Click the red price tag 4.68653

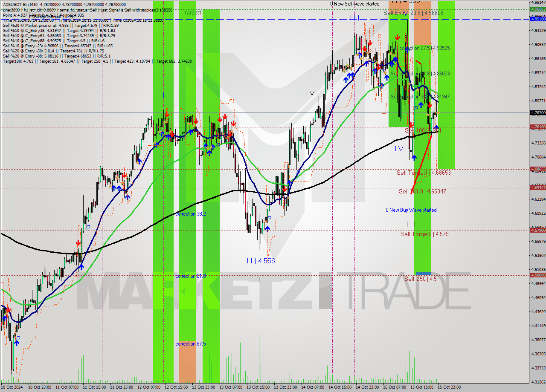537,169
